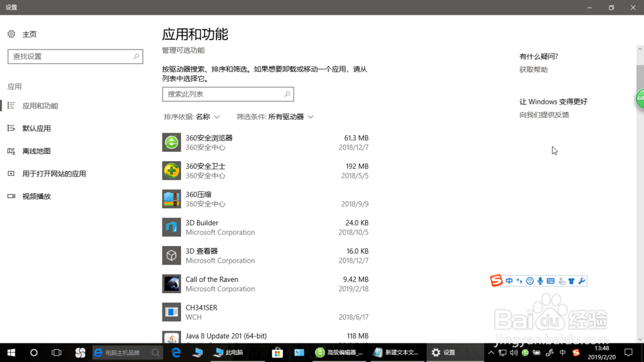Image resolution: width=644 pixels, height=362 pixels.
Task: Open the notification action center
Action: (x=629, y=352)
